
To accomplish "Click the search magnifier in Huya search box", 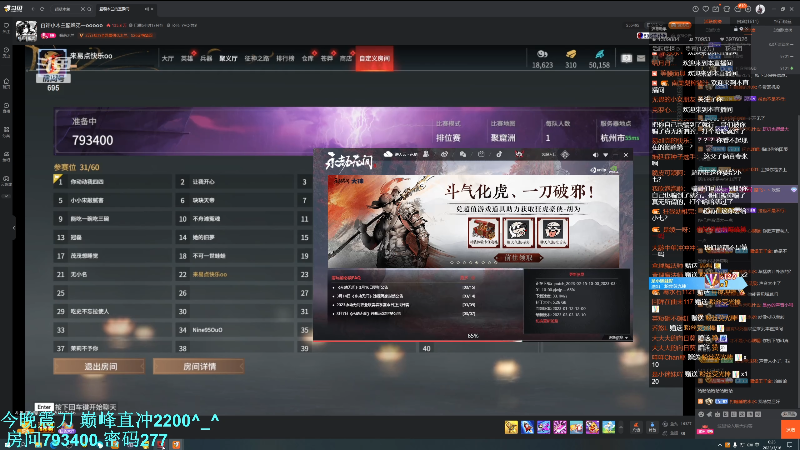I will tap(89, 9).
